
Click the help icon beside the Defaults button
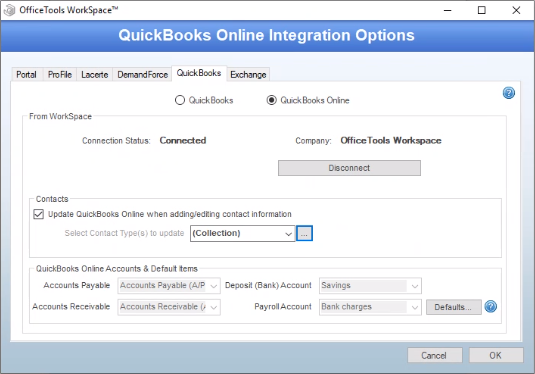coord(491,306)
